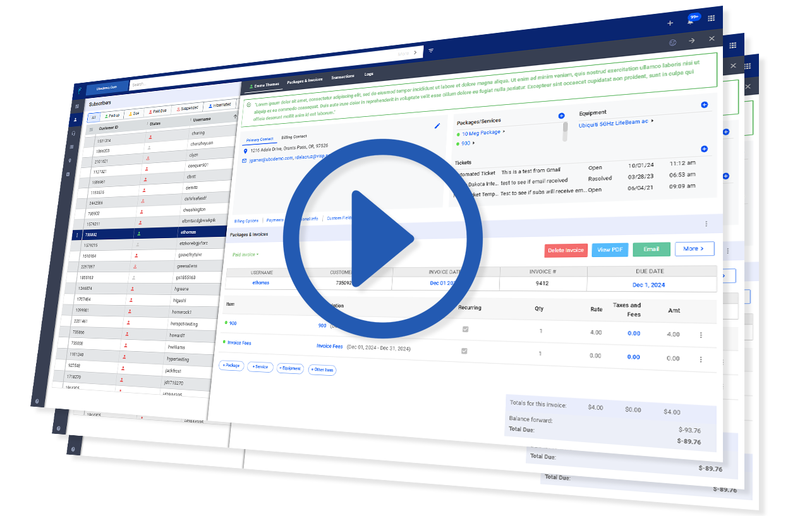Filter subscribers by Past Due

pos(159,111)
